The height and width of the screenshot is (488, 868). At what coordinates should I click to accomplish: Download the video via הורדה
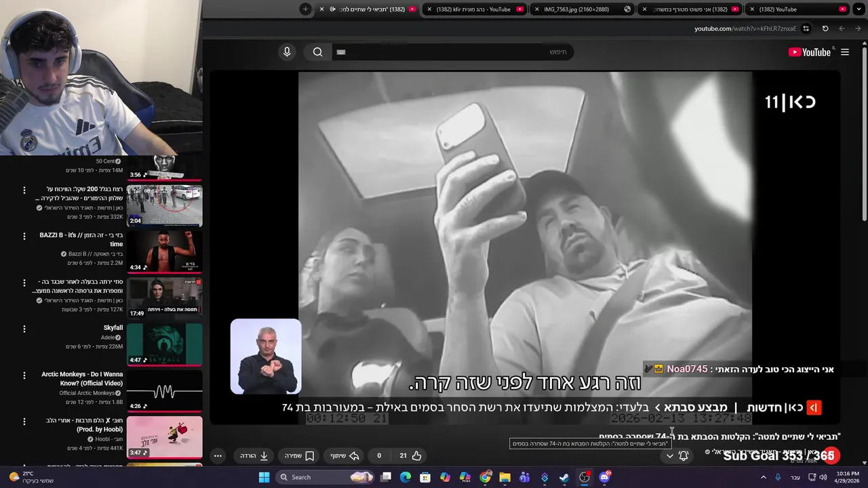tap(254, 455)
